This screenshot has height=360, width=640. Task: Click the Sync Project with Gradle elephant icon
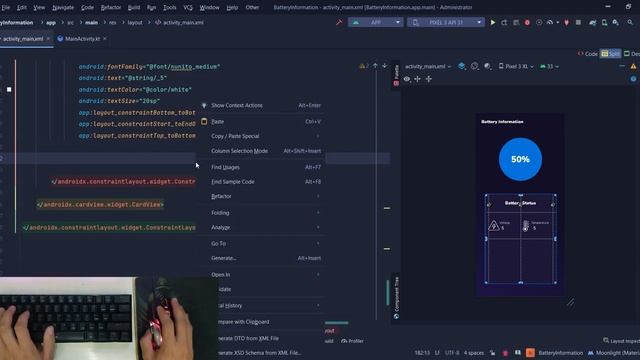592,22
